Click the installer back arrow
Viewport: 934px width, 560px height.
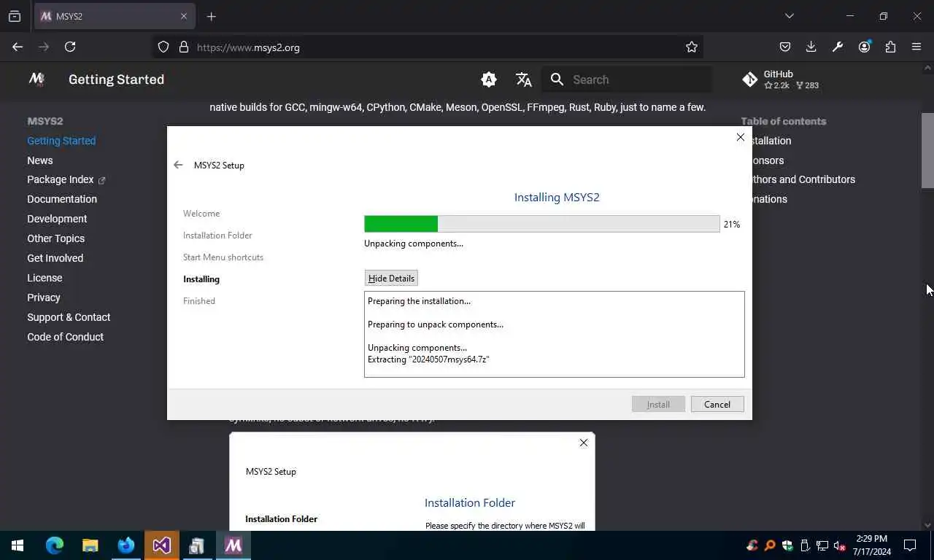tap(178, 165)
